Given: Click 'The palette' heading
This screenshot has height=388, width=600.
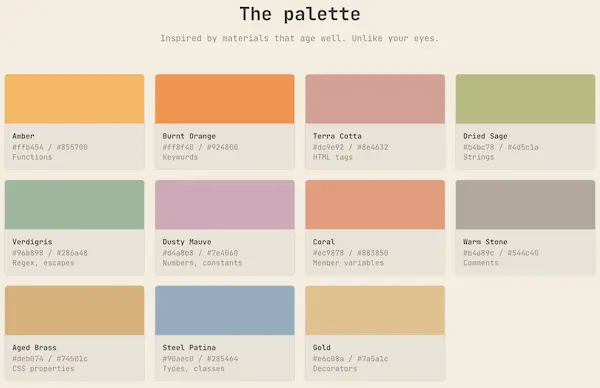Looking at the screenshot, I should pyautogui.click(x=300, y=15).
